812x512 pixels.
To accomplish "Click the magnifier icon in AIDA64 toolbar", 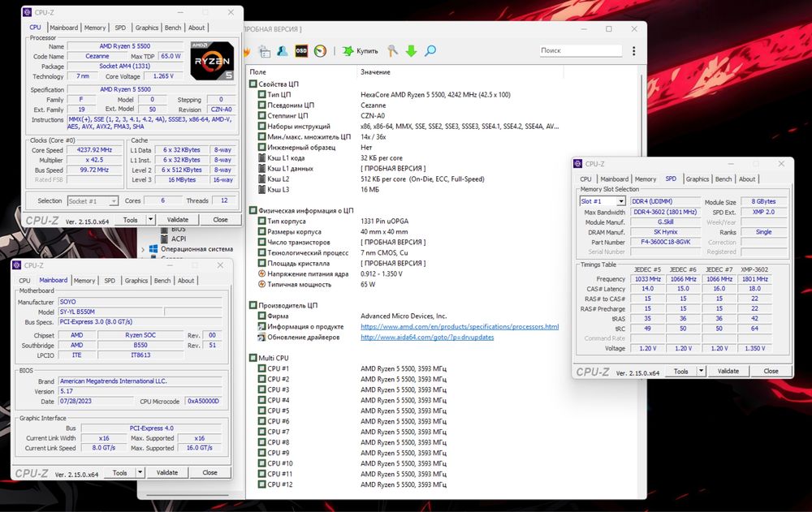I will point(430,51).
